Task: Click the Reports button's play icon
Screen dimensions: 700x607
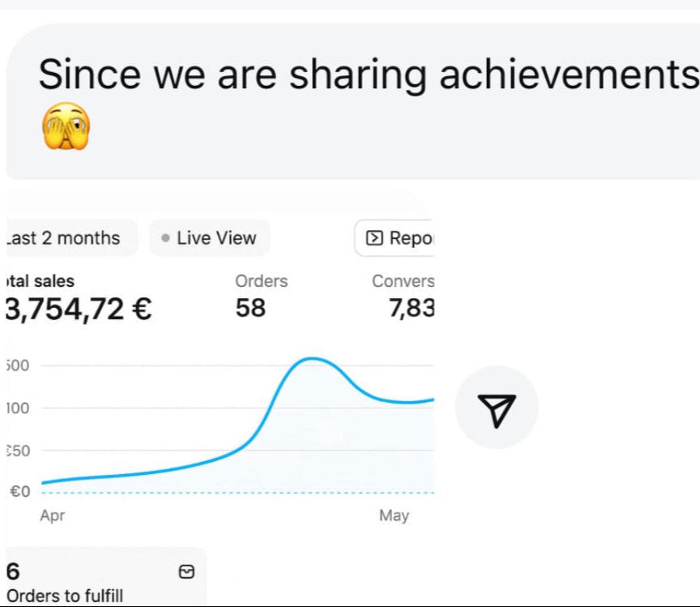Action: pos(374,238)
